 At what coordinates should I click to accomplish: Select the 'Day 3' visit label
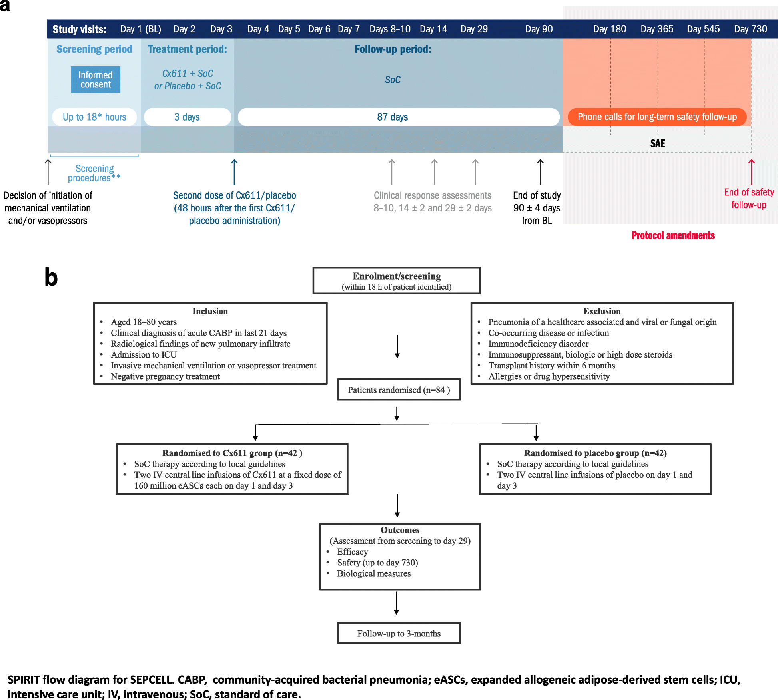(x=221, y=29)
